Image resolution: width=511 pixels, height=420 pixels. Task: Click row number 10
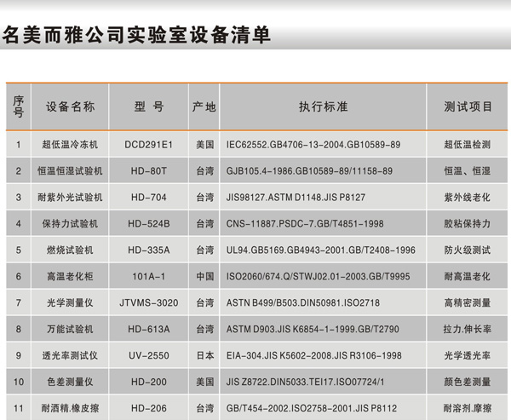coord(19,383)
